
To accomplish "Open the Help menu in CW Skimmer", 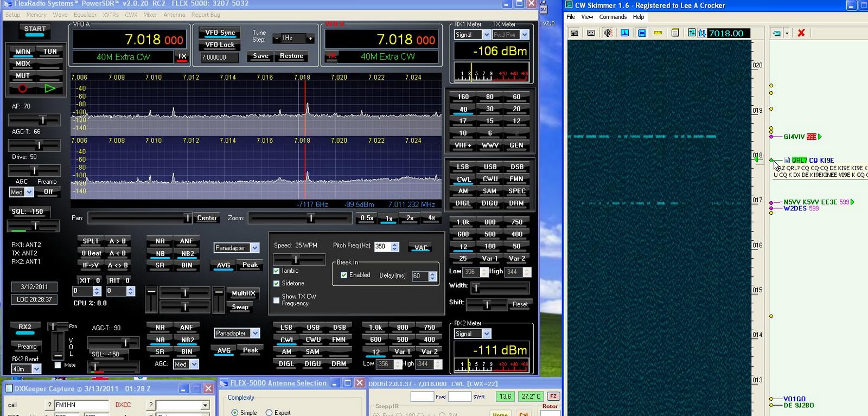I will coord(639,17).
